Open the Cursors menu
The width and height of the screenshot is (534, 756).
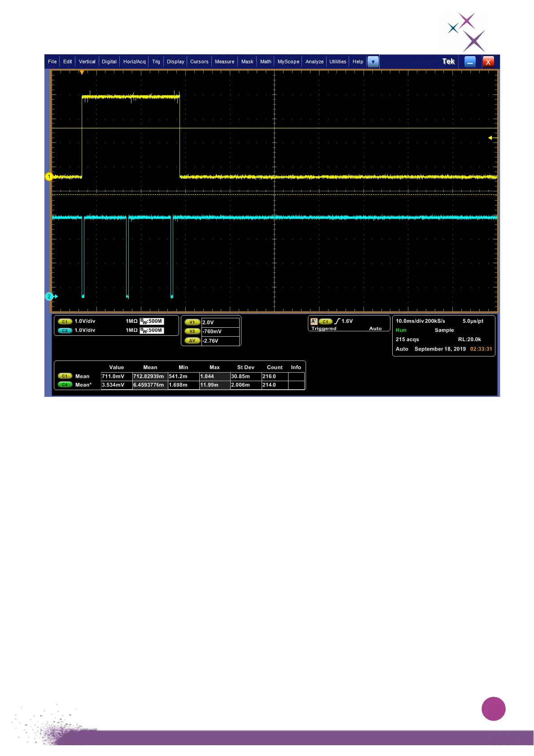click(x=199, y=62)
